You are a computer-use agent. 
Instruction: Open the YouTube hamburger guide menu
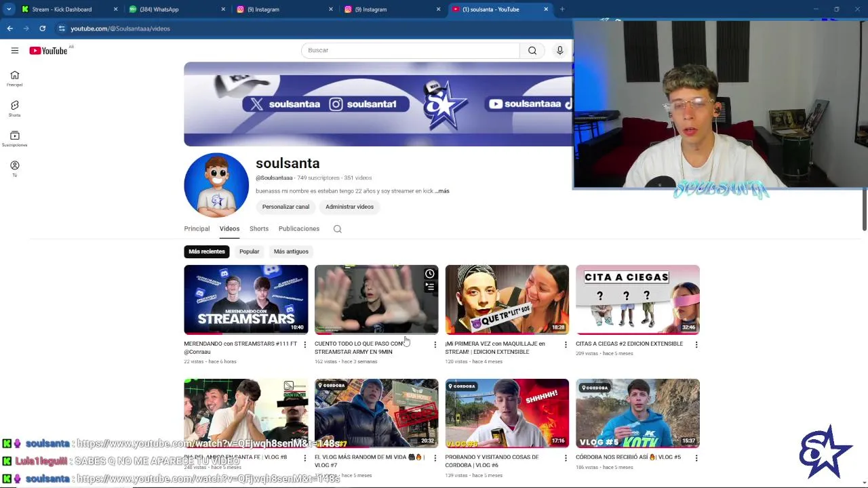tap(14, 50)
